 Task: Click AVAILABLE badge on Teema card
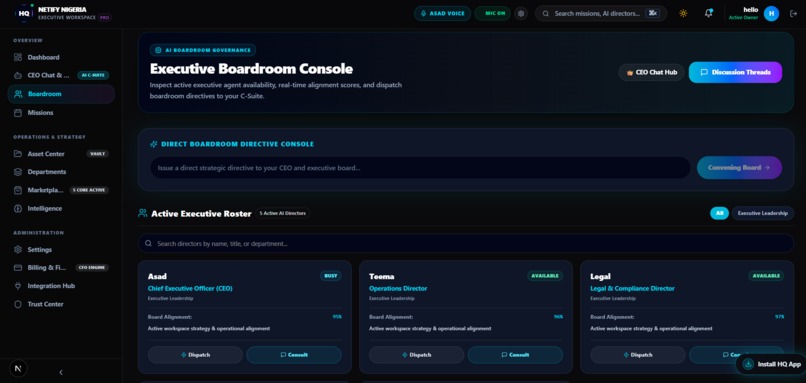point(545,276)
